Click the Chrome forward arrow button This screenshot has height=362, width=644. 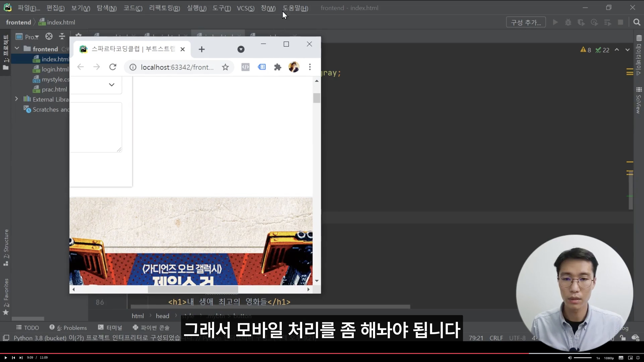(x=96, y=67)
